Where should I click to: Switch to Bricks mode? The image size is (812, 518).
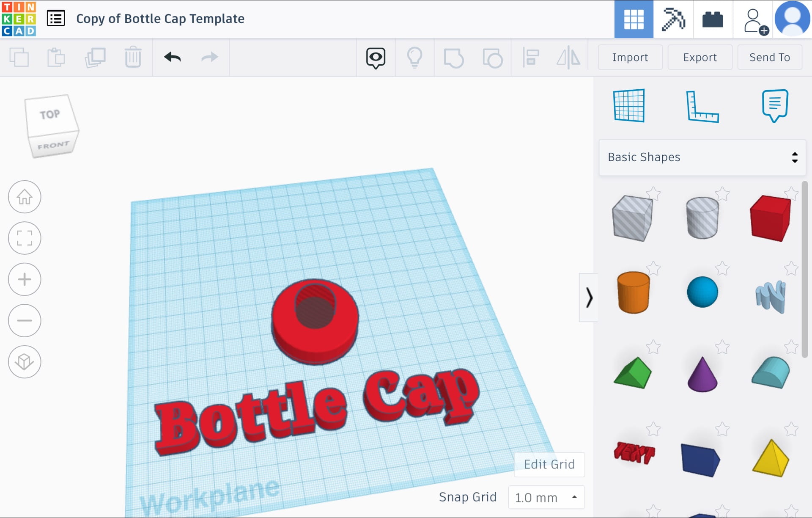pyautogui.click(x=713, y=19)
